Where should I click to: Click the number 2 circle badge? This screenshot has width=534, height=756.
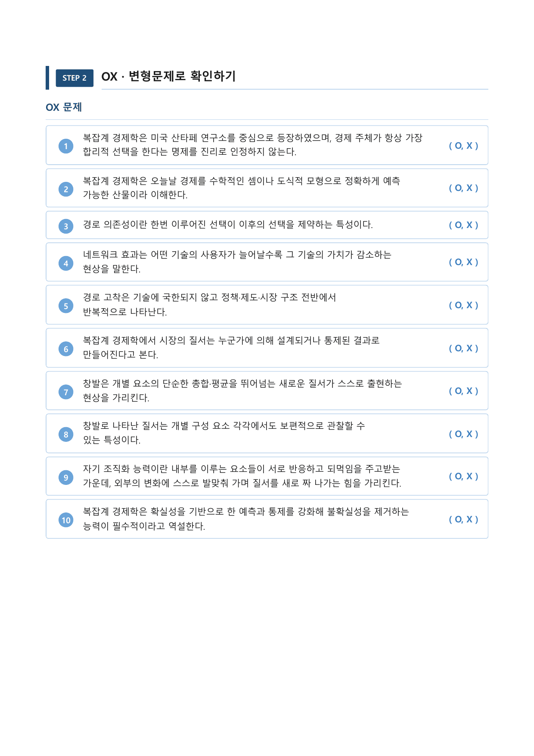(x=66, y=189)
